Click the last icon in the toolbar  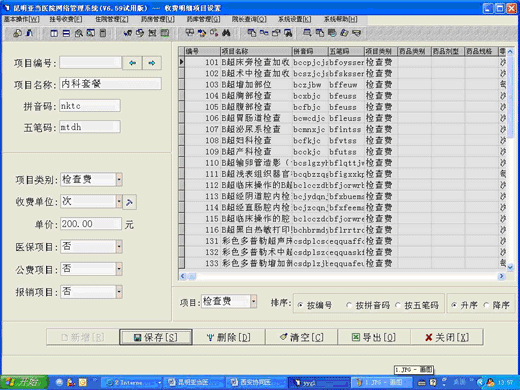click(x=357, y=33)
